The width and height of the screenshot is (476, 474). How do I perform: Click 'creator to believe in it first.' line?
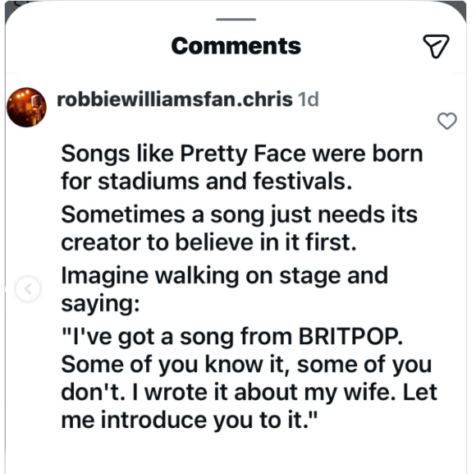(x=208, y=242)
